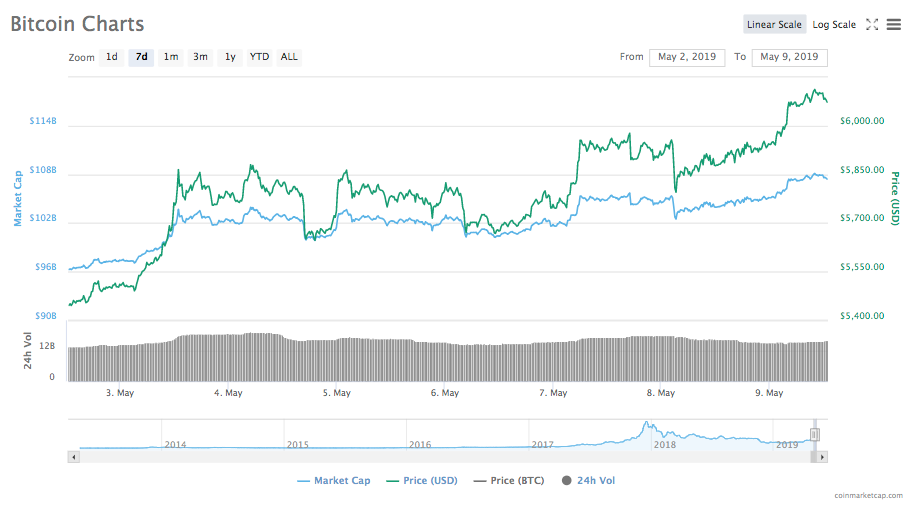Viewport: 915px width, 506px height.
Task: Click the 2016 label in the navigator
Action: (x=420, y=445)
